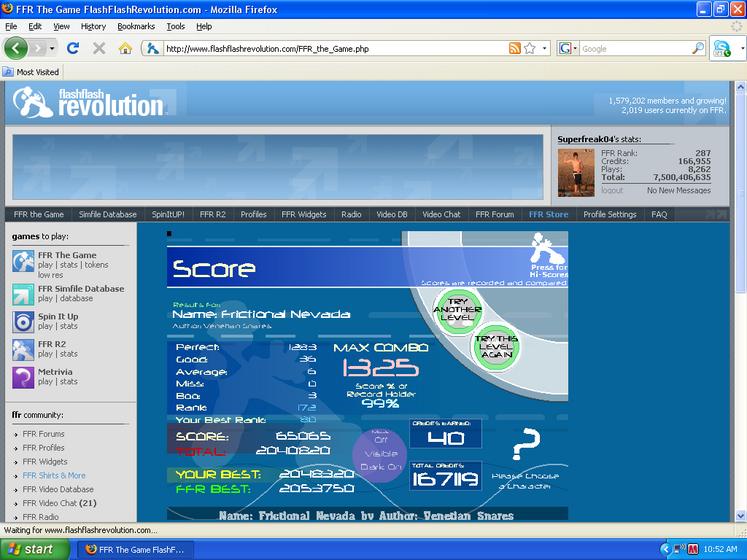Click the forward navigation arrow
The height and width of the screenshot is (560, 747).
(39, 48)
